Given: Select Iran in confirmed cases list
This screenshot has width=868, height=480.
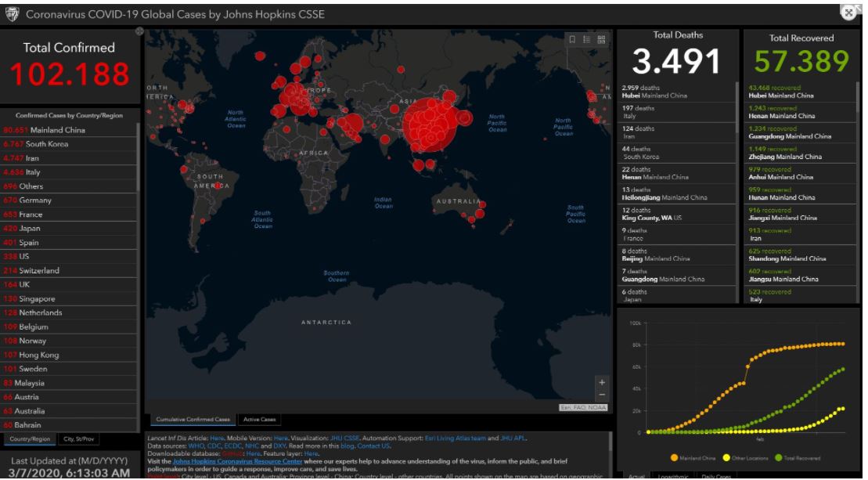Looking at the screenshot, I should 68,158.
